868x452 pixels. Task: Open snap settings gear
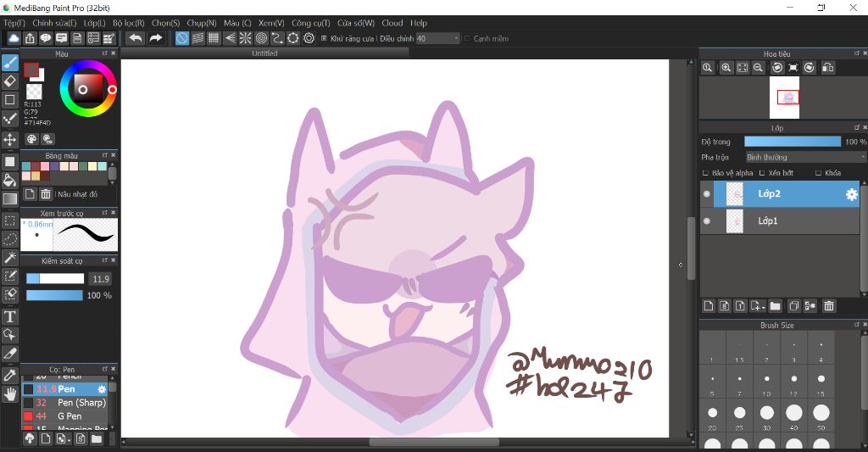pos(309,38)
